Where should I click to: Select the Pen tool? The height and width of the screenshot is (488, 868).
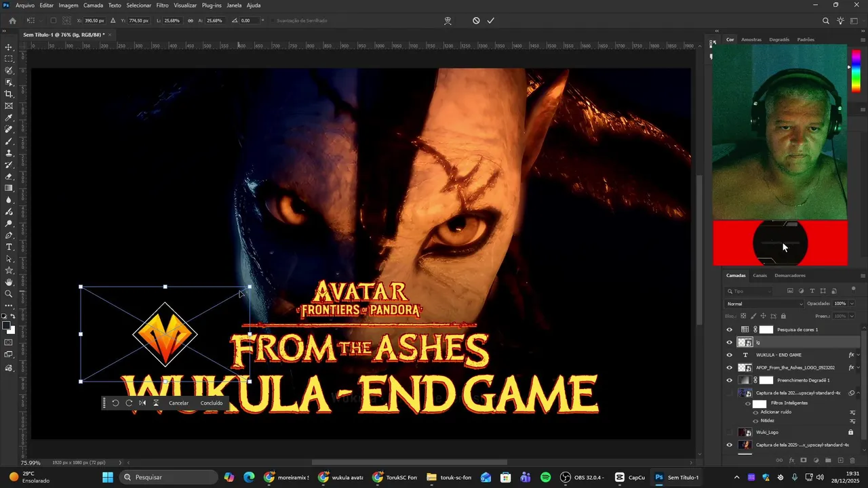pyautogui.click(x=9, y=235)
